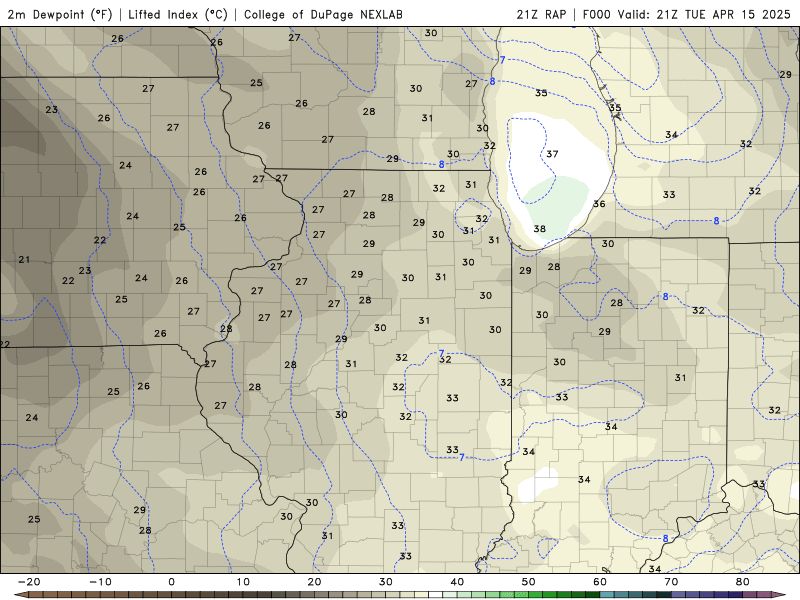Click the dewpoint value "21" on the map
800x600 pixels.
tap(24, 260)
